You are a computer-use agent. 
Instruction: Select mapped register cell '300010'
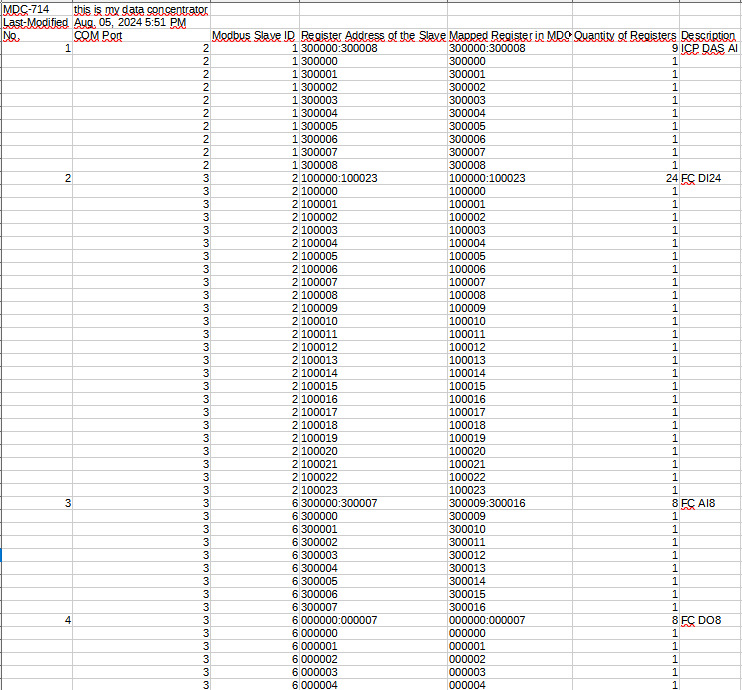click(510, 530)
